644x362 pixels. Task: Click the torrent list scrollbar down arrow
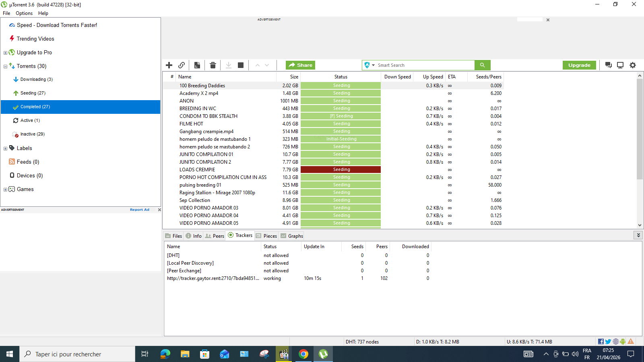[640, 225]
